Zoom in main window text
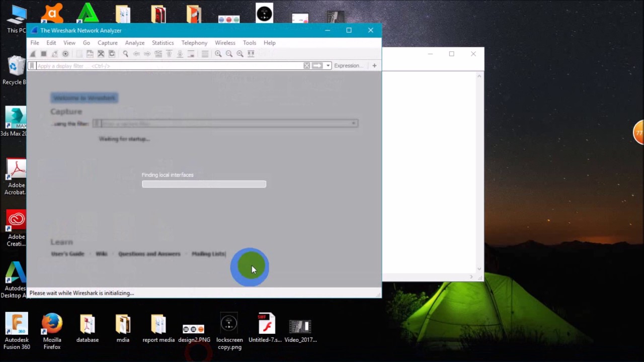Screen dimensions: 644x362 coord(218,54)
